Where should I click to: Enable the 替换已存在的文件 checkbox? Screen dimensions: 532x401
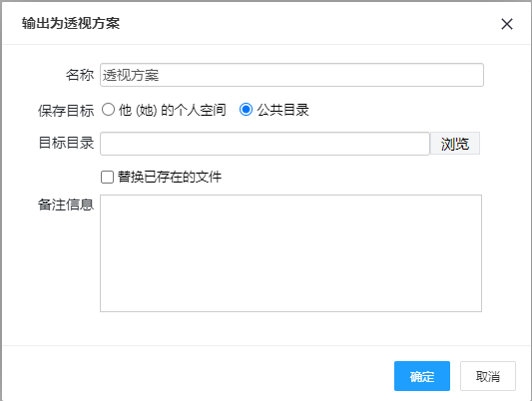107,177
